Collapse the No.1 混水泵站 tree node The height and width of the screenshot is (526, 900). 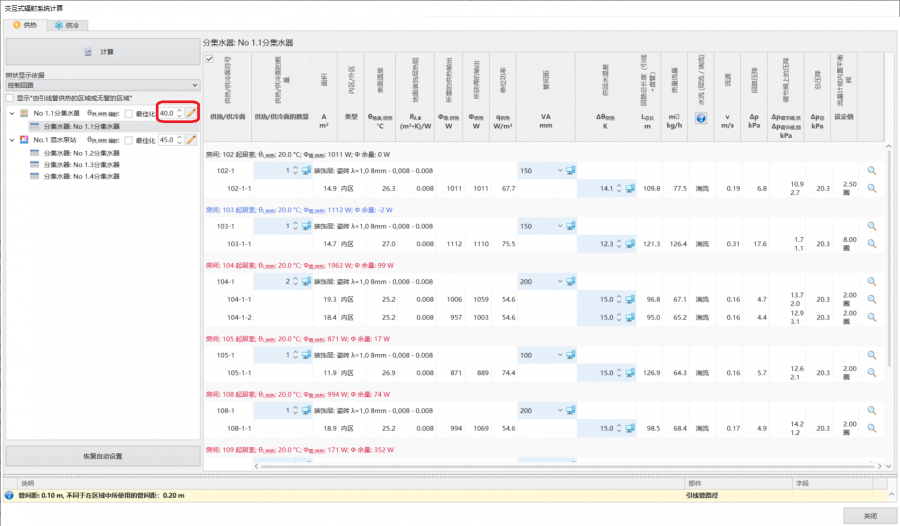(11, 140)
